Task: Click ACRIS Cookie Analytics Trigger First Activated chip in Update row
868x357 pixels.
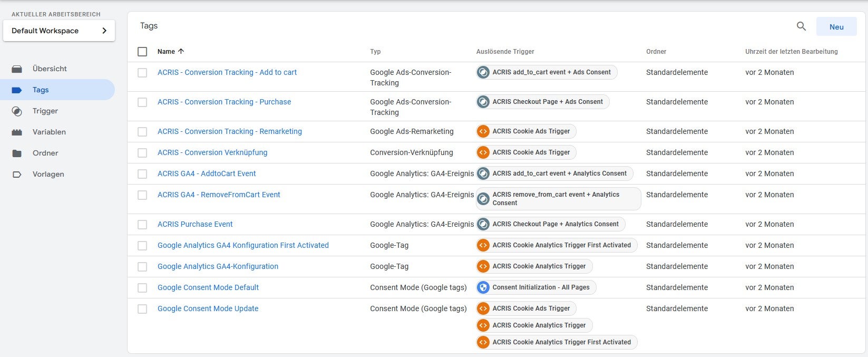Action: (557, 342)
